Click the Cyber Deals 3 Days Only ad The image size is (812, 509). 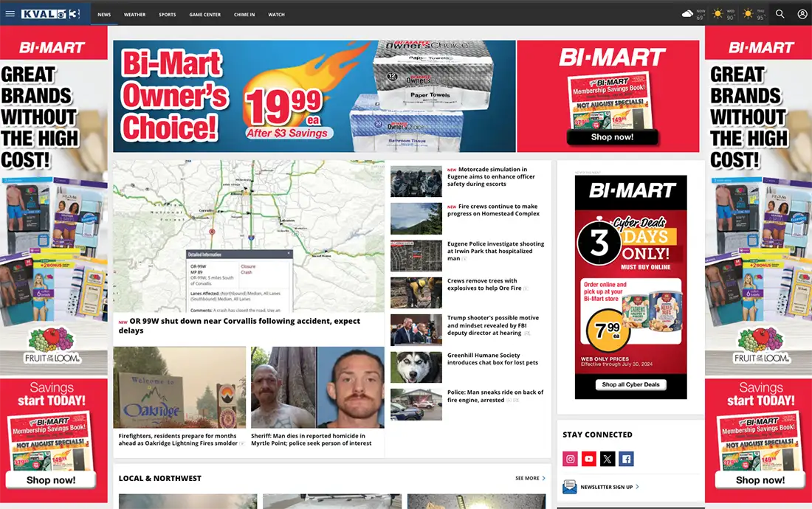[630, 287]
